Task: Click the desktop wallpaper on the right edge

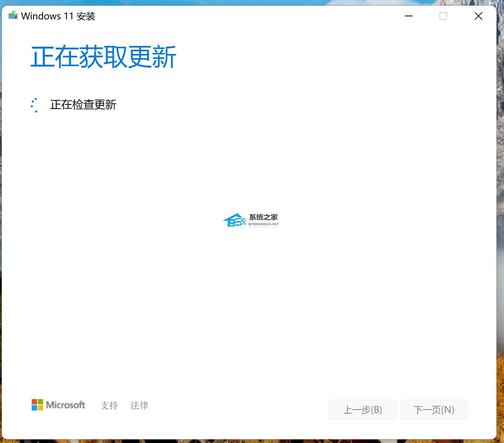Action: point(500,228)
